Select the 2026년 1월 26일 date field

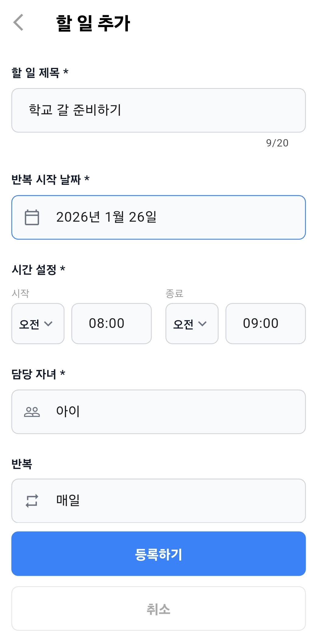159,217
